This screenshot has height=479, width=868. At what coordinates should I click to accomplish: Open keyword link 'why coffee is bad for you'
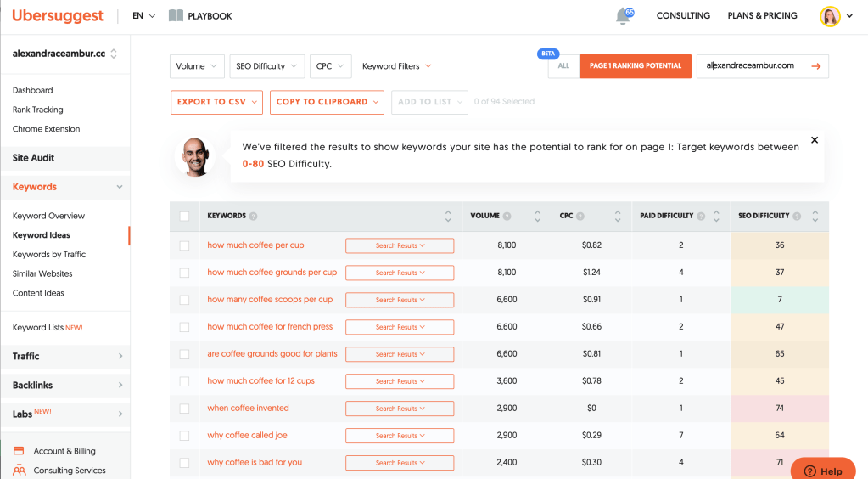click(255, 462)
